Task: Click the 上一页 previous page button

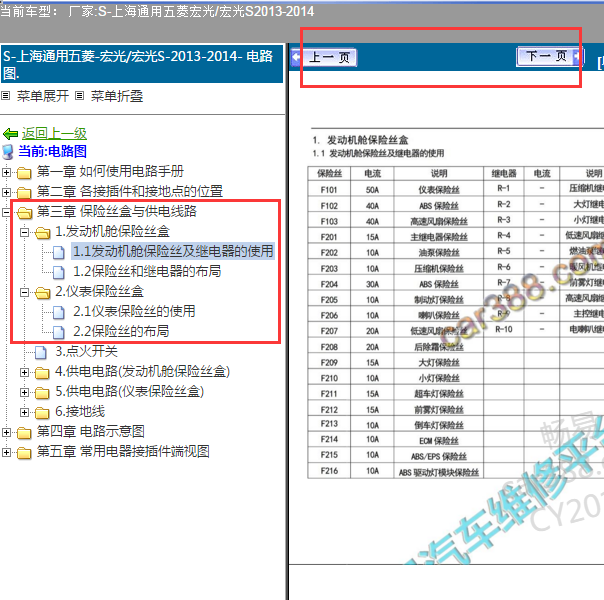Action: (324, 57)
